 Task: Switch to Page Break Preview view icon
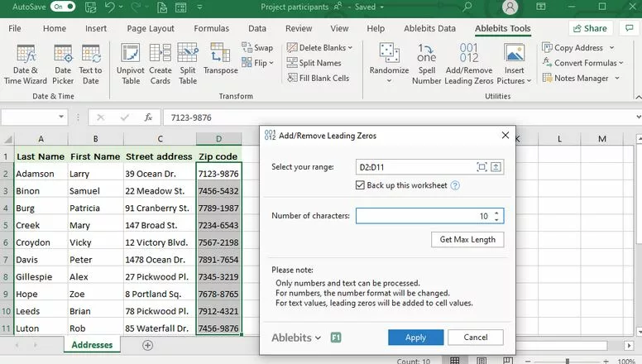pyautogui.click(x=508, y=361)
